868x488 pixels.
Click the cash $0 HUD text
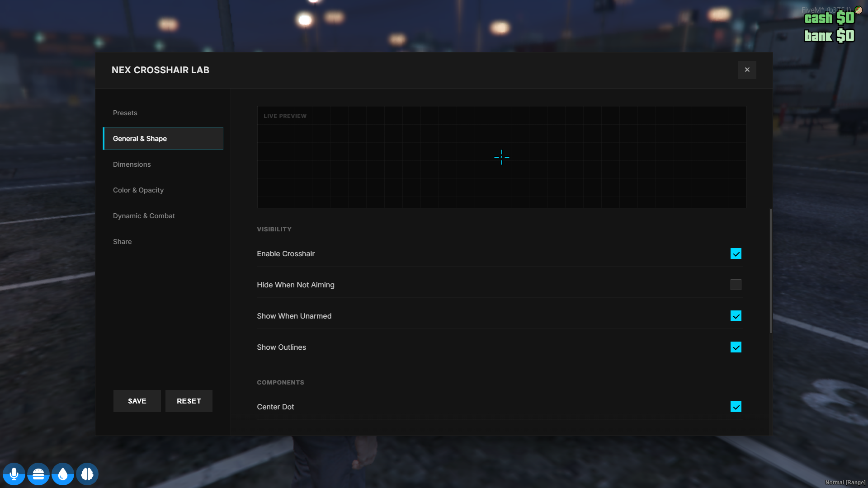(829, 18)
